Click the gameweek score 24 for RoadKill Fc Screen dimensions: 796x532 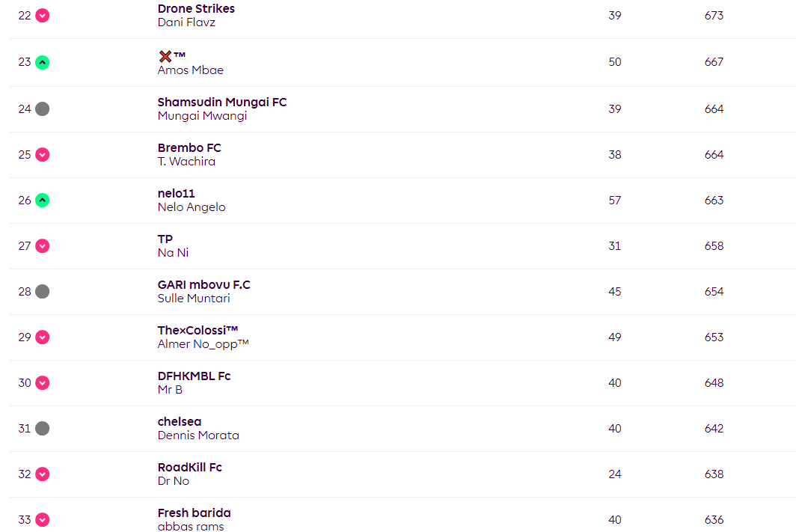[615, 474]
